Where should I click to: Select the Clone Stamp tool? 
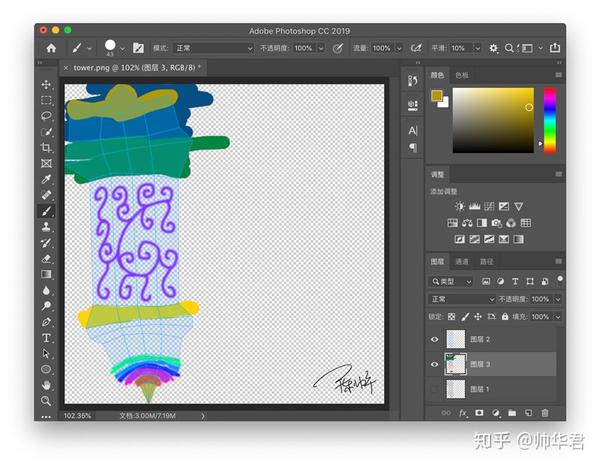coord(46,227)
